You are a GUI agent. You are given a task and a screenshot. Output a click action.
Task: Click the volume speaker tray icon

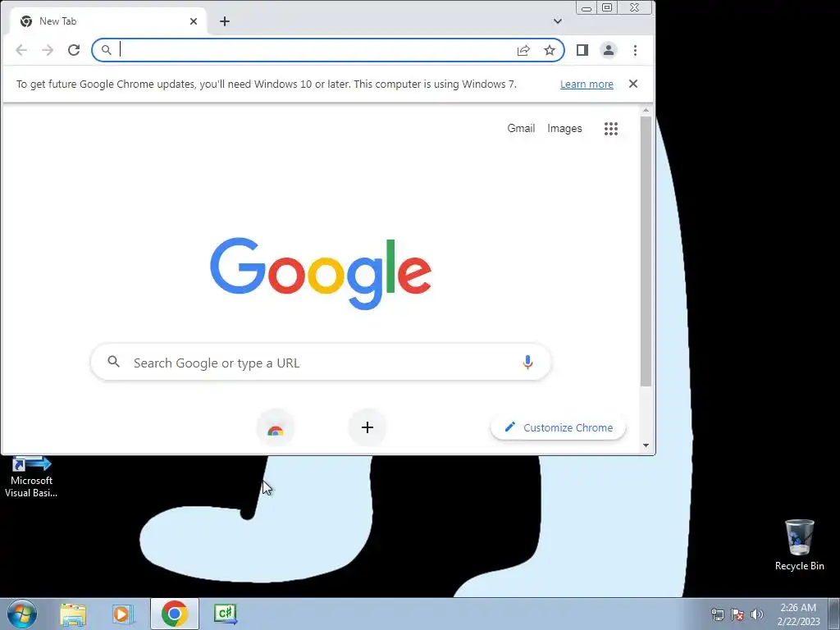click(x=756, y=614)
